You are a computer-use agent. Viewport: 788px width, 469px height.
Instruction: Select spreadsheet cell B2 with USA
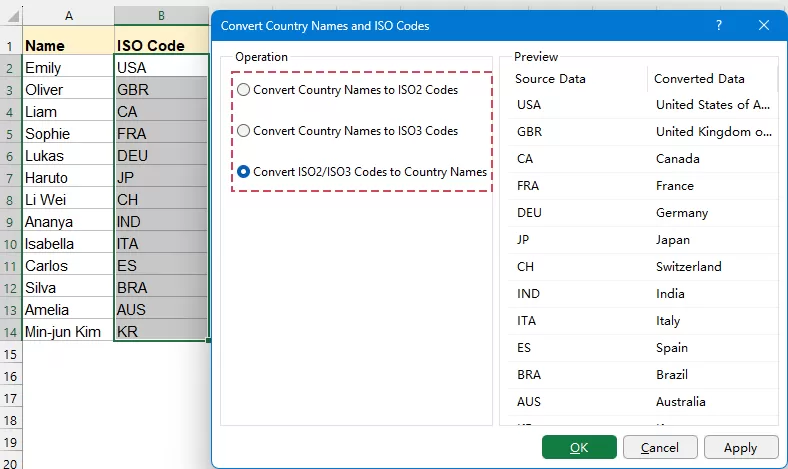[x=161, y=67]
